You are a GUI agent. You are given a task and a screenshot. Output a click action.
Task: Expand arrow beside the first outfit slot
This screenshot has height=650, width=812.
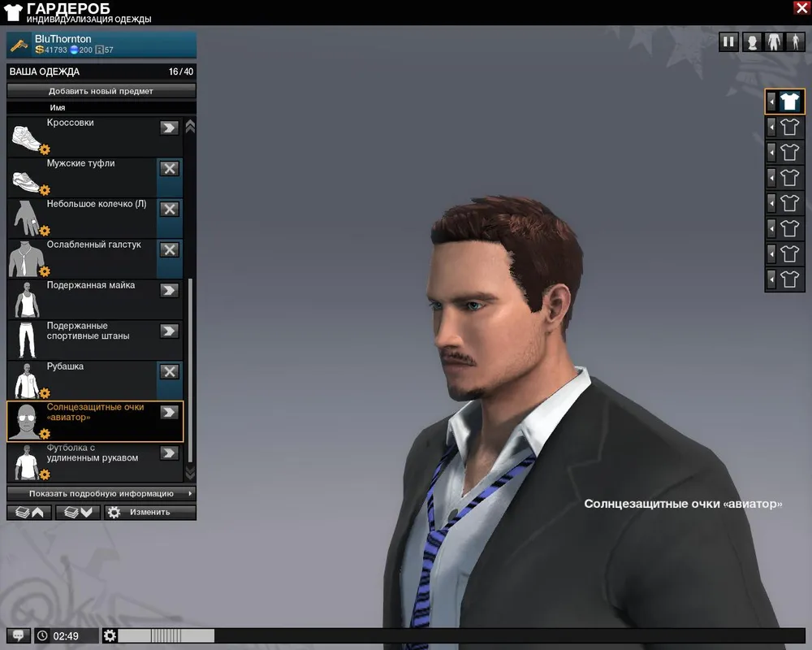[x=771, y=102]
